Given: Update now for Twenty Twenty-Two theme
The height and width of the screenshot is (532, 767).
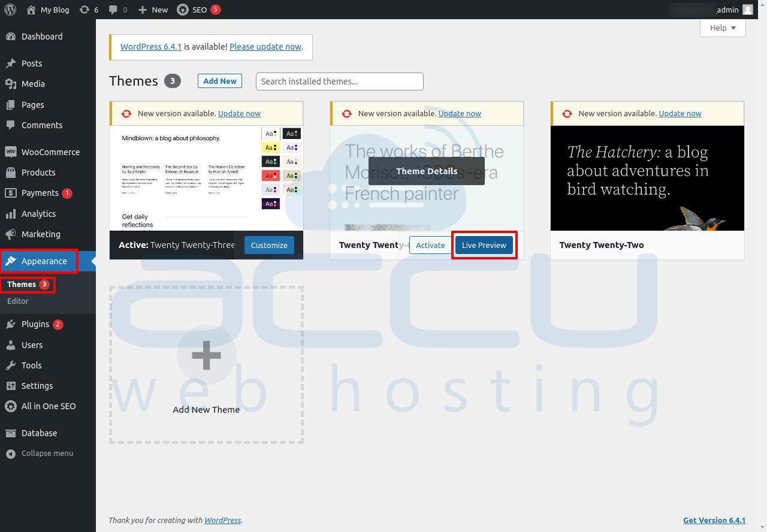Looking at the screenshot, I should [680, 113].
